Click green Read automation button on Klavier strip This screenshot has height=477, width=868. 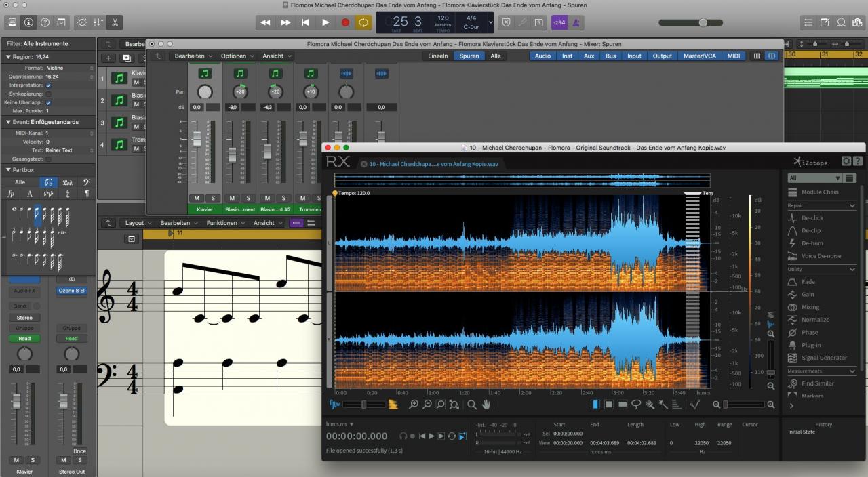[24, 338]
